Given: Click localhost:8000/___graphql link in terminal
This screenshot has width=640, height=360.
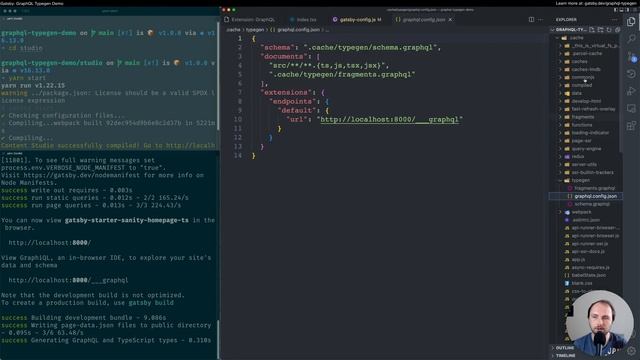Looking at the screenshot, I should click(68, 280).
